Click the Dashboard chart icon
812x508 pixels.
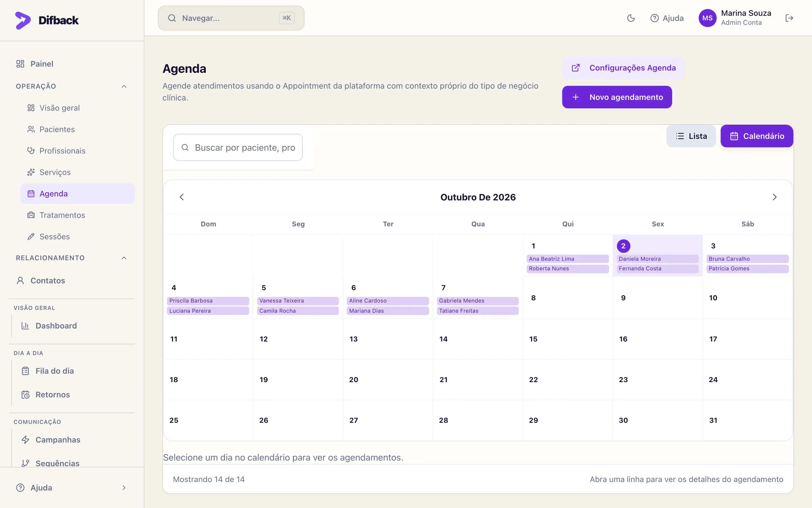tap(25, 326)
